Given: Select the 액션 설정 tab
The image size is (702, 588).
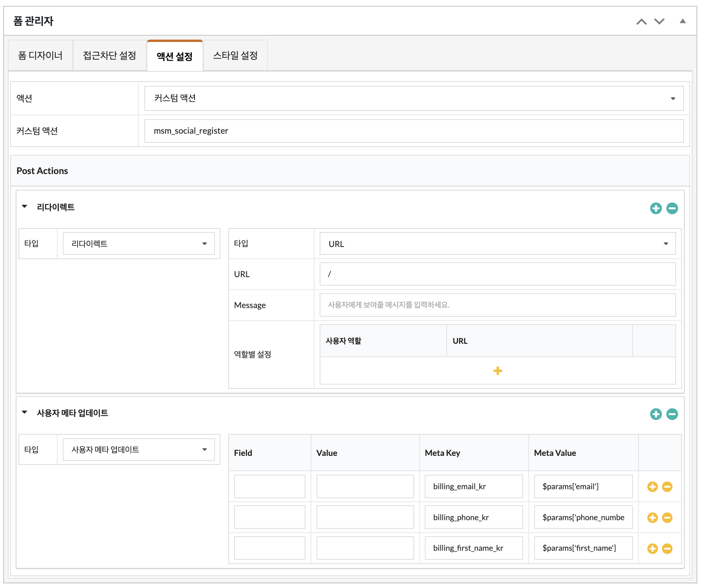Looking at the screenshot, I should tap(175, 56).
